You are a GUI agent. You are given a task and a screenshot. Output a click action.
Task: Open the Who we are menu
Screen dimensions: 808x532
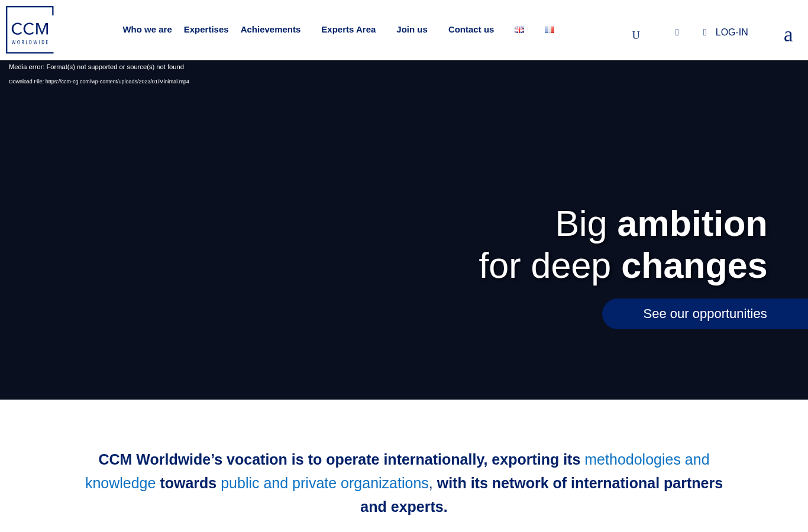point(147,30)
